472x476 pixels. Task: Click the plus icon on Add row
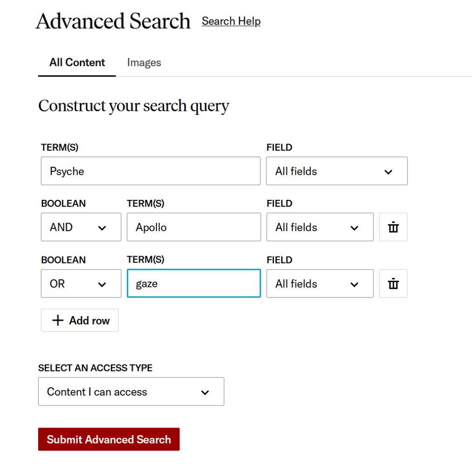58,320
